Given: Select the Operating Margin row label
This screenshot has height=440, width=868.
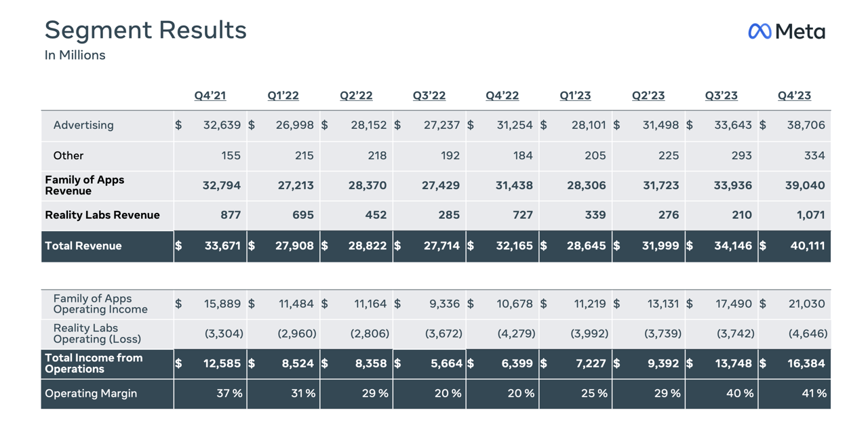Looking at the screenshot, I should click(91, 394).
